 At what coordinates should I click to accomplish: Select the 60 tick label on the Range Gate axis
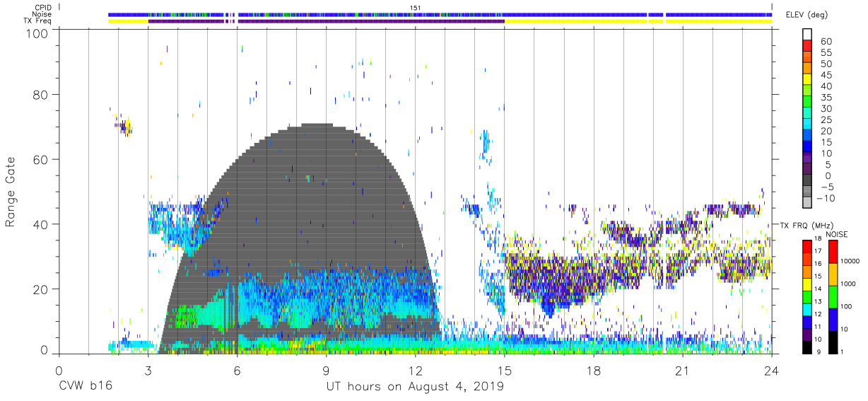click(x=41, y=159)
